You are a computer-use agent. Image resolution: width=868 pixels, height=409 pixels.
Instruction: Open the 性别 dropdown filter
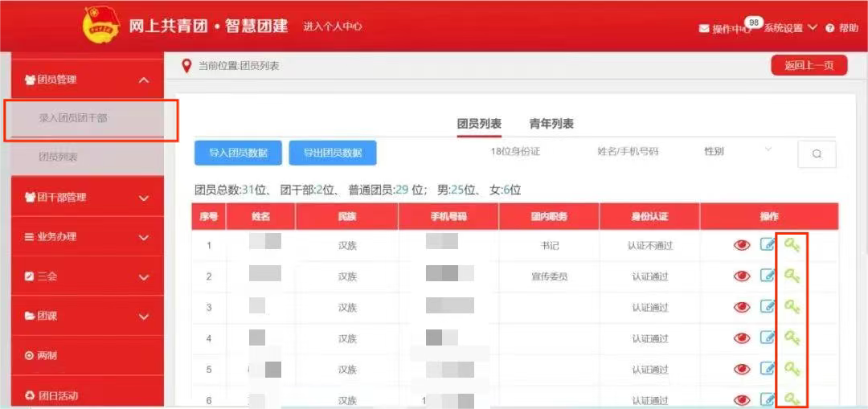[737, 151]
